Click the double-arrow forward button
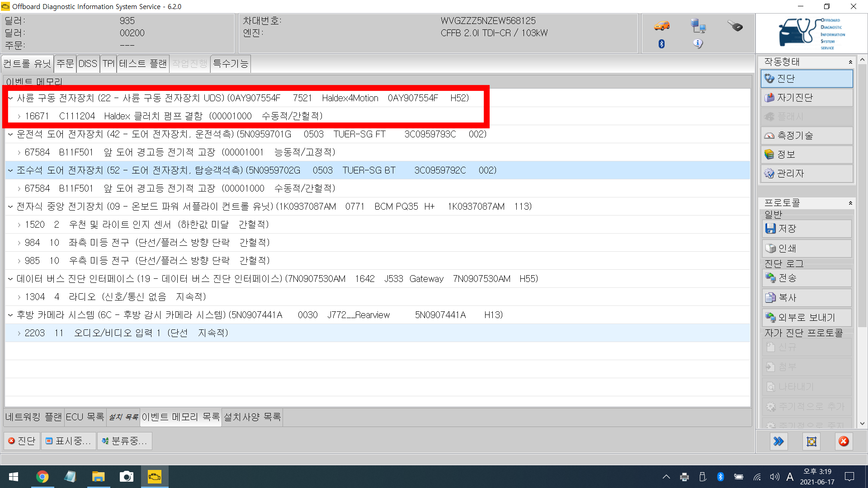The width and height of the screenshot is (868, 488). click(778, 441)
